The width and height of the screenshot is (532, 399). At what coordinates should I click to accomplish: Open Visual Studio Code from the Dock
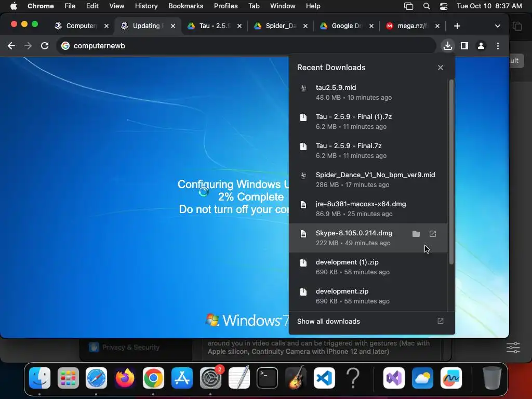324,378
